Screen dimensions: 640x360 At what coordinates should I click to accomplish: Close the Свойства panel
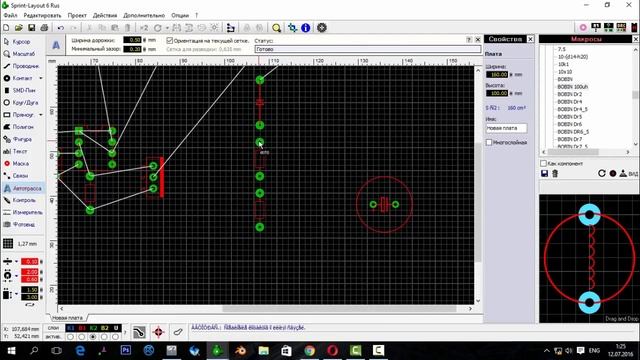tap(530, 39)
